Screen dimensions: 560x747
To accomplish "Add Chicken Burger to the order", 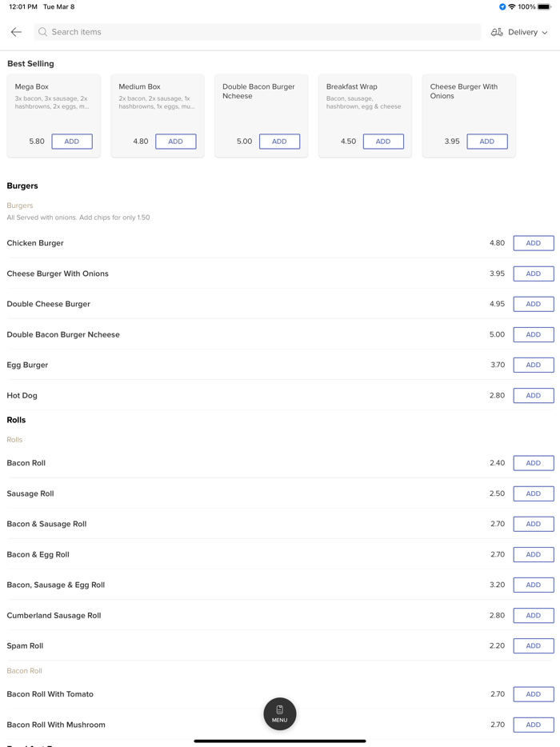I will [x=534, y=243].
